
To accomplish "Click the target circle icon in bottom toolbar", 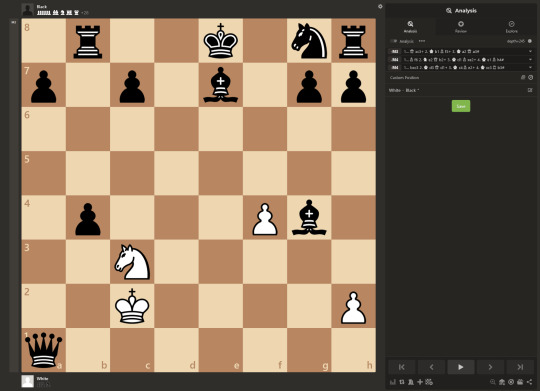I will (511, 382).
